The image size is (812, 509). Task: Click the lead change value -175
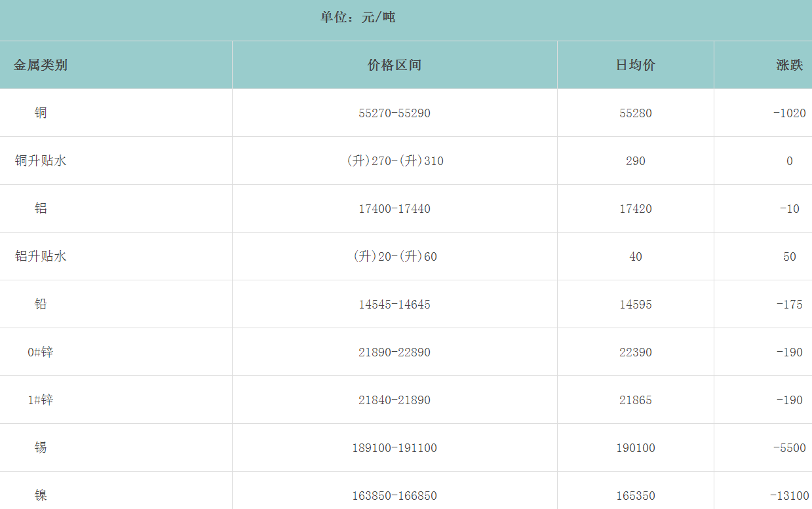(x=789, y=305)
